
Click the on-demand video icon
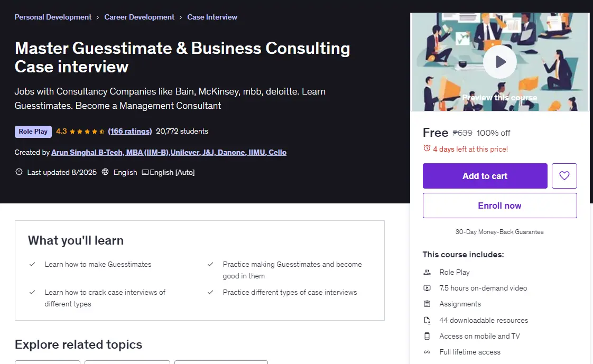click(427, 288)
